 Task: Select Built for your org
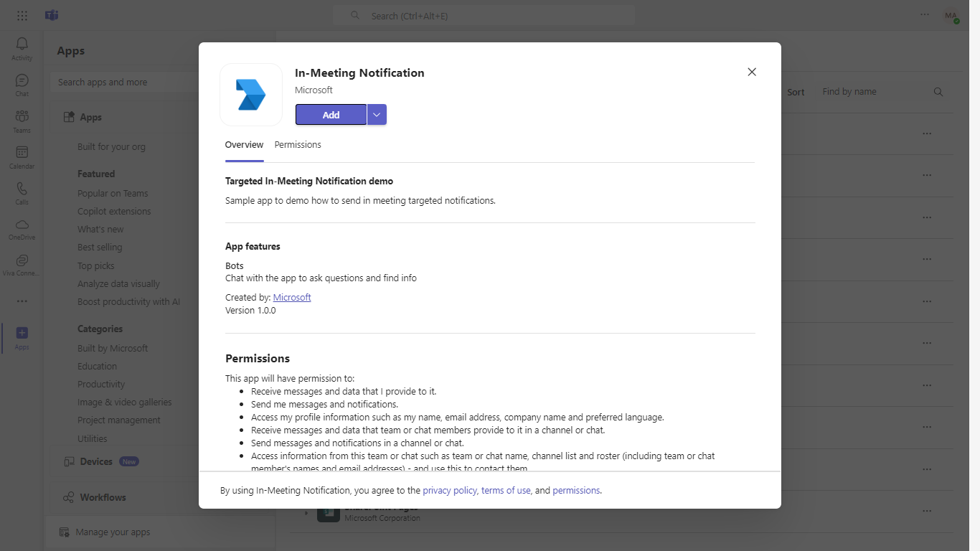pyautogui.click(x=111, y=147)
